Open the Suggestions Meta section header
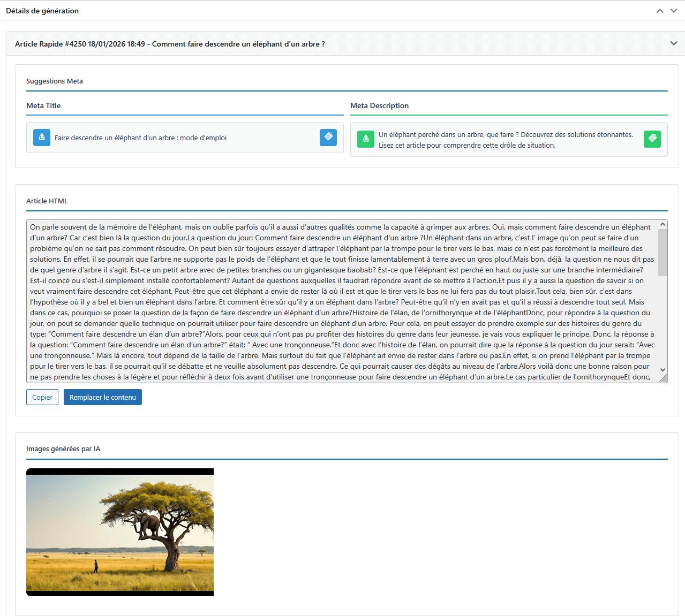The image size is (685, 616). click(x=54, y=81)
